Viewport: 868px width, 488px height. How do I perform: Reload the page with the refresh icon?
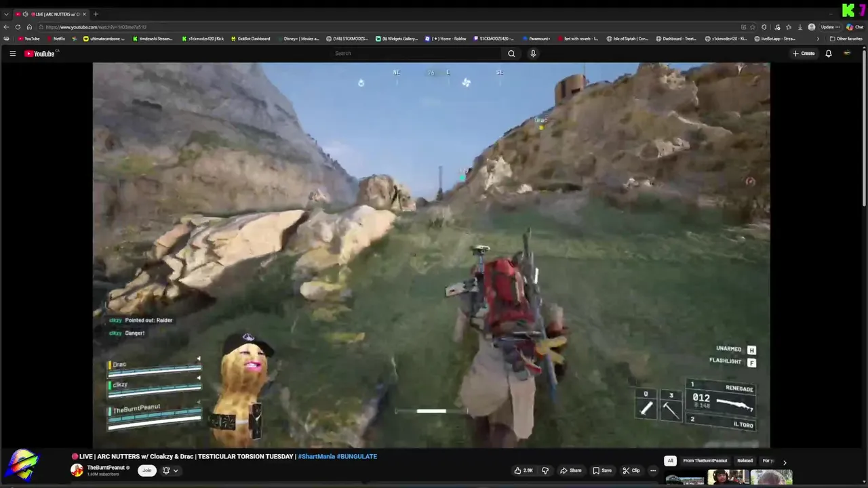(18, 27)
